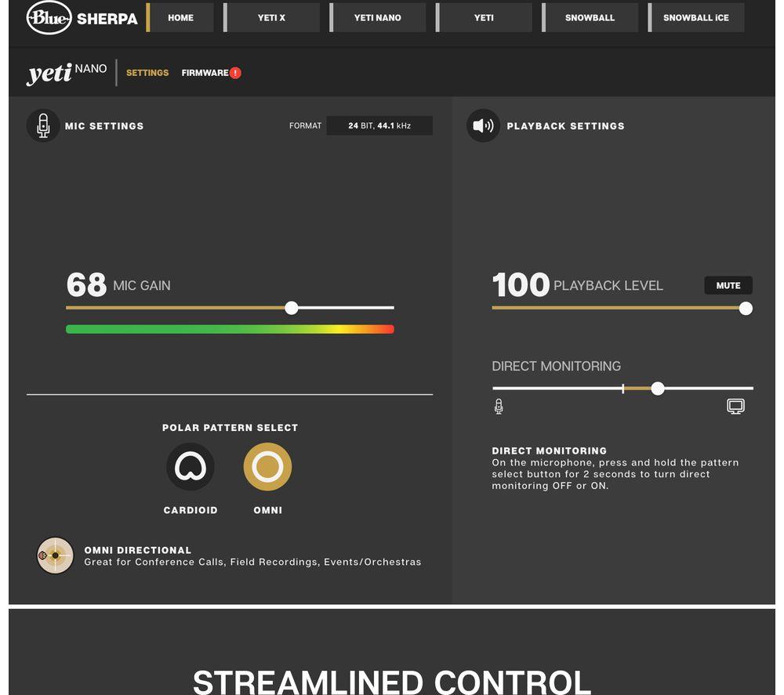Click the speaker icon beside Playback Settings

pos(483,125)
